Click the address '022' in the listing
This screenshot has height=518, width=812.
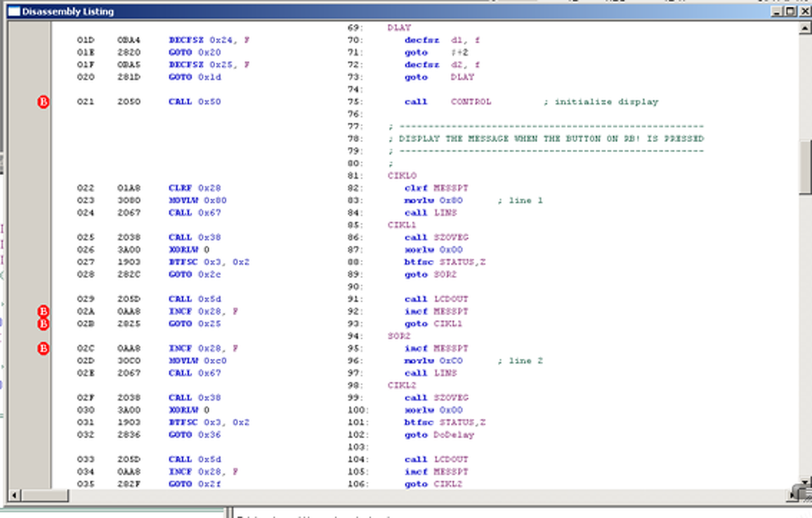tap(86, 188)
